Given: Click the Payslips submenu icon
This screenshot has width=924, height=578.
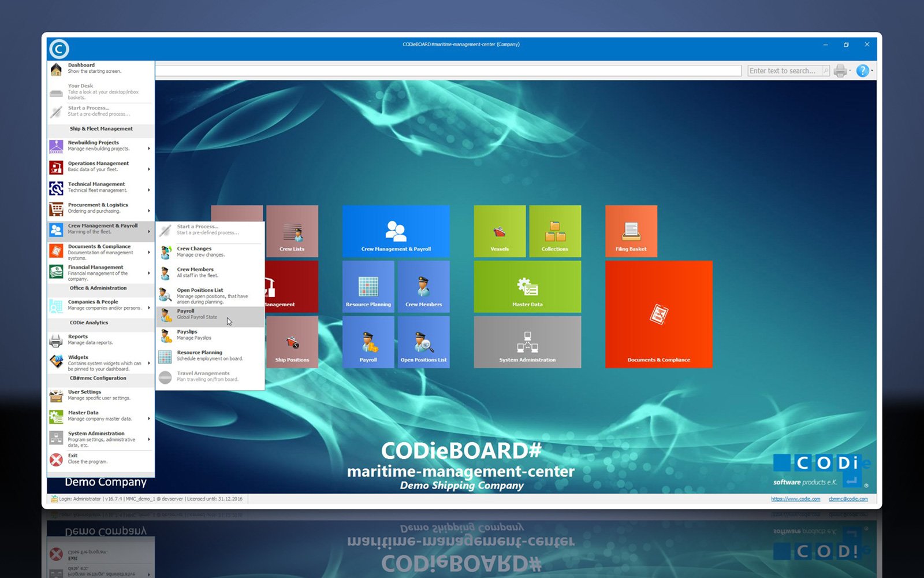Looking at the screenshot, I should (x=165, y=335).
